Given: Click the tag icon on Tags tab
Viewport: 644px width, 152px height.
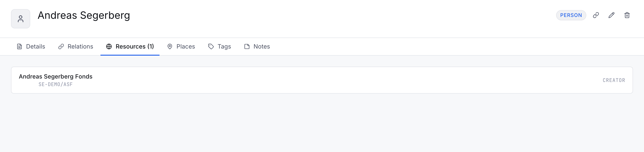Looking at the screenshot, I should 211,46.
